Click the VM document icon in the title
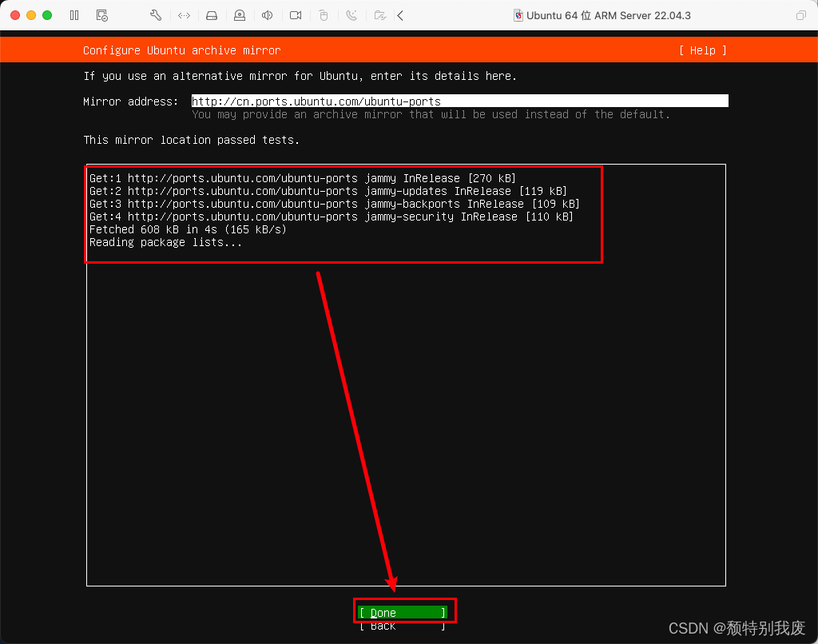The image size is (818, 644). [x=518, y=16]
